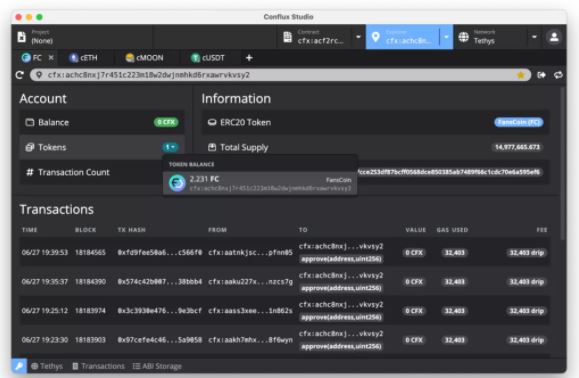This screenshot has width=579, height=378.
Task: Open the Contract dropdown arrow
Action: 358,37
